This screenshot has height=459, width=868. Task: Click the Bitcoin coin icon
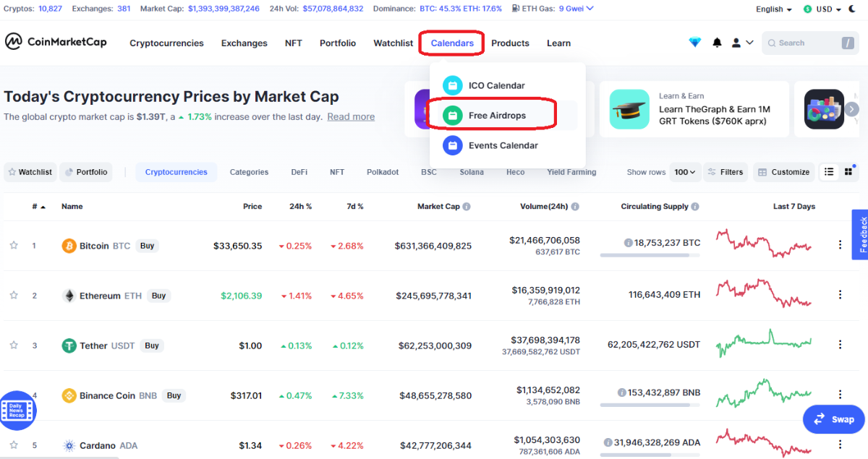pyautogui.click(x=69, y=246)
